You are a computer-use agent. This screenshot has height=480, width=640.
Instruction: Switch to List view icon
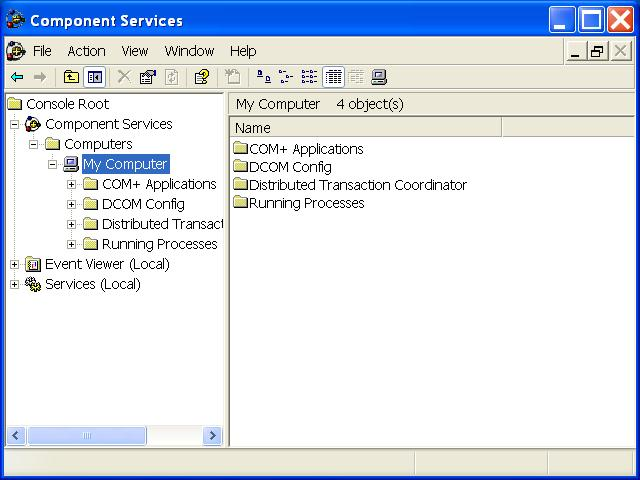click(309, 77)
